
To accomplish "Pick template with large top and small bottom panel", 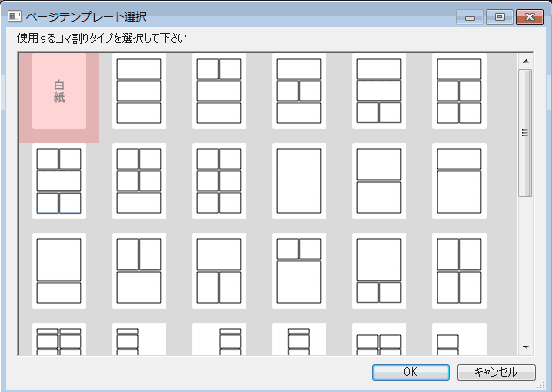I will pyautogui.click(x=59, y=271).
